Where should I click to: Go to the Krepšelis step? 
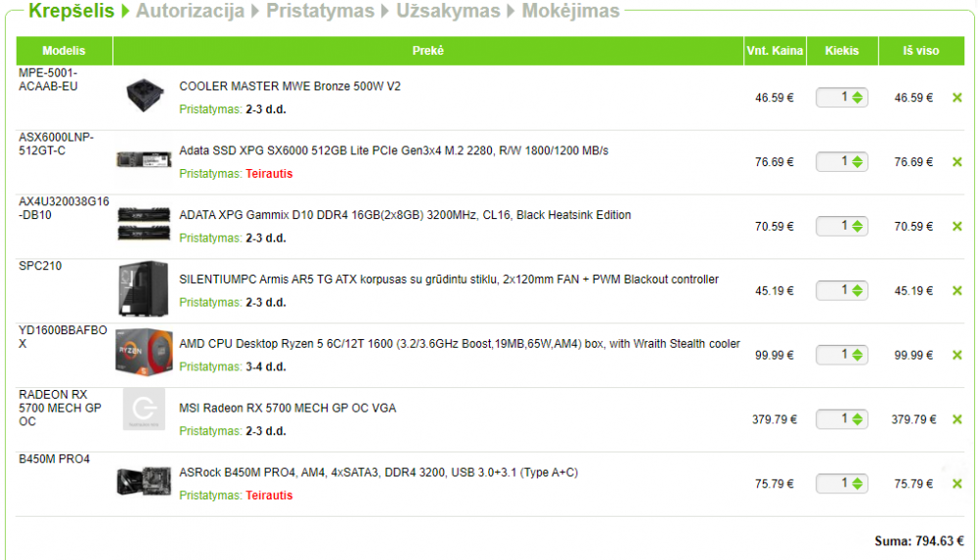(71, 11)
